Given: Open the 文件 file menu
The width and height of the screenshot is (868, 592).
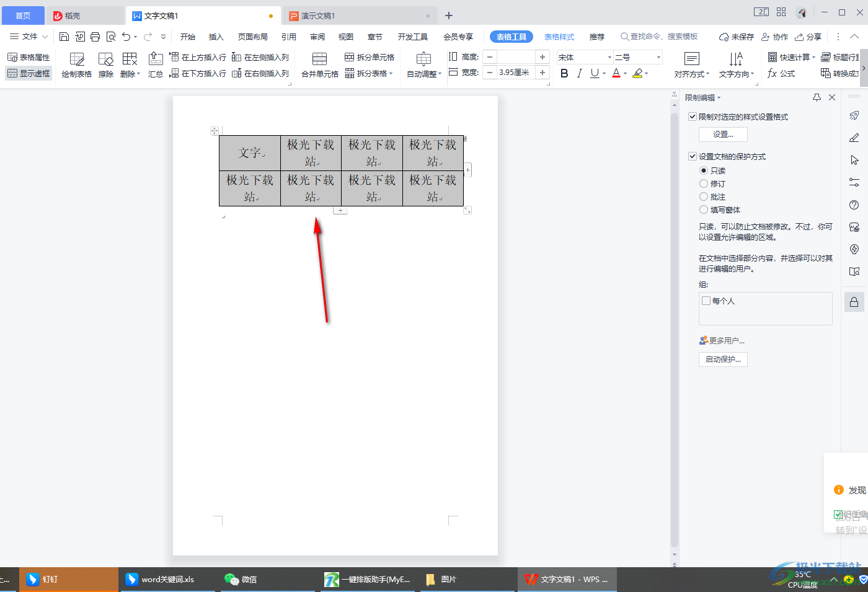Looking at the screenshot, I should [29, 37].
